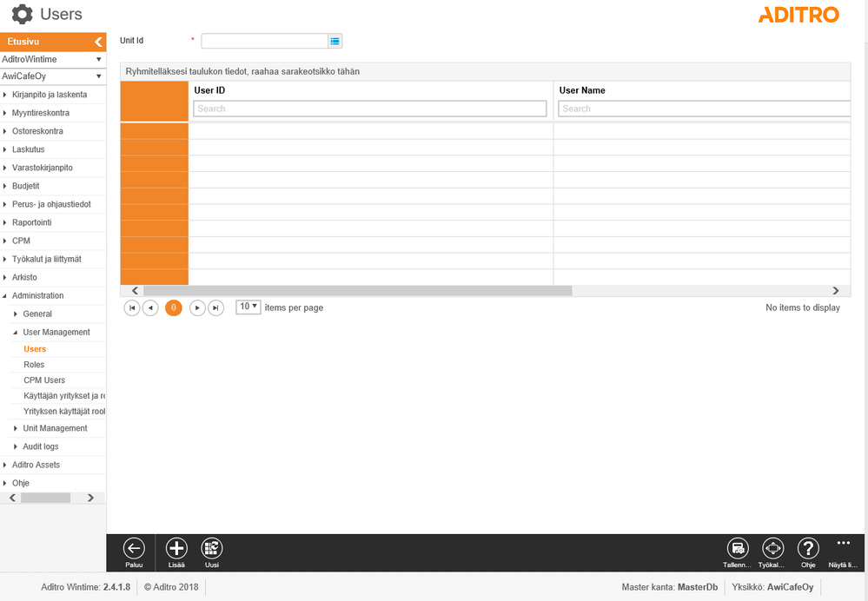Open the CPM Users menu item
The width and height of the screenshot is (868, 601).
(x=44, y=380)
